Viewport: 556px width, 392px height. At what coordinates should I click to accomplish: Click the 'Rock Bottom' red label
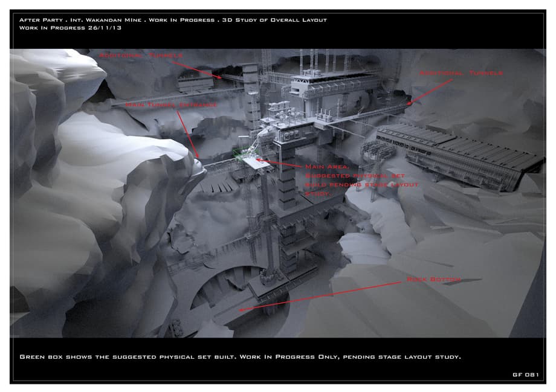433,279
